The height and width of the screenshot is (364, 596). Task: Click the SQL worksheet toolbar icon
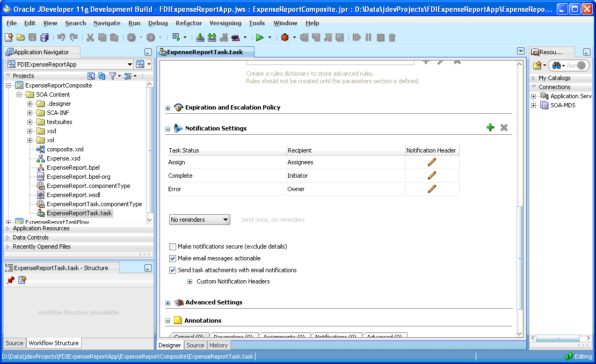pyautogui.click(x=176, y=37)
